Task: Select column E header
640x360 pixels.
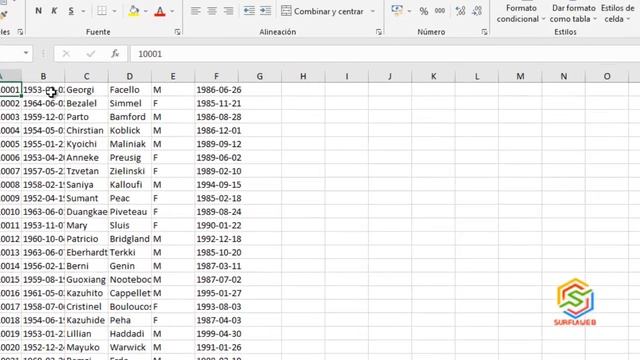Action: coord(173,76)
